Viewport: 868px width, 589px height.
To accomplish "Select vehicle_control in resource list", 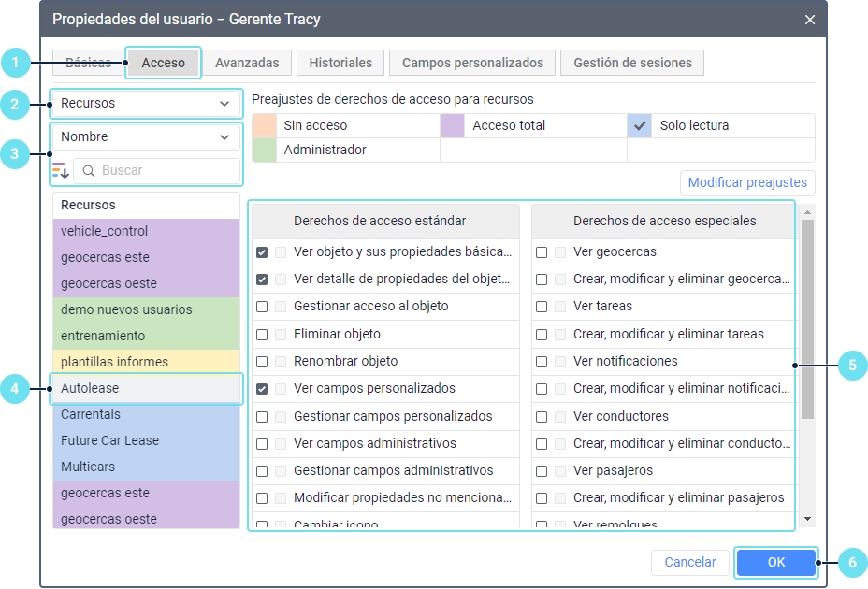I will [146, 232].
